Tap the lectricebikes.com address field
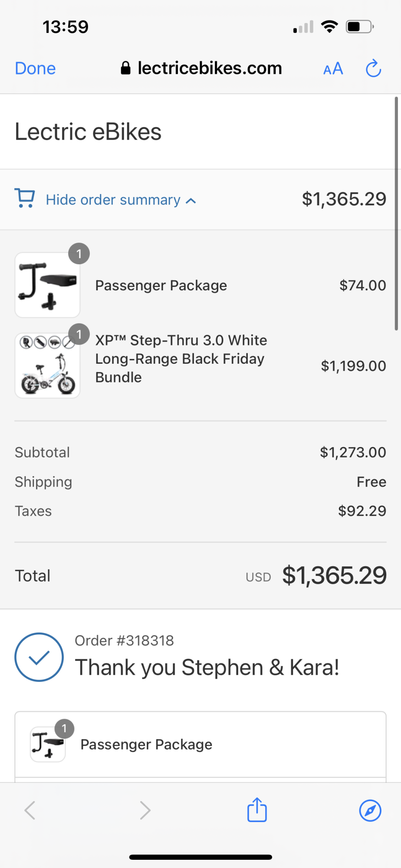The image size is (401, 868). point(210,68)
